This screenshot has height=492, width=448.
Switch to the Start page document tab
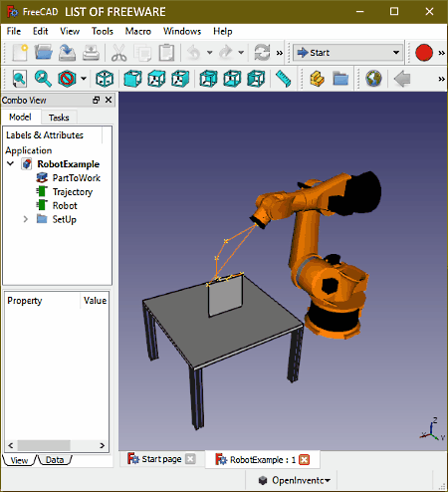click(161, 459)
